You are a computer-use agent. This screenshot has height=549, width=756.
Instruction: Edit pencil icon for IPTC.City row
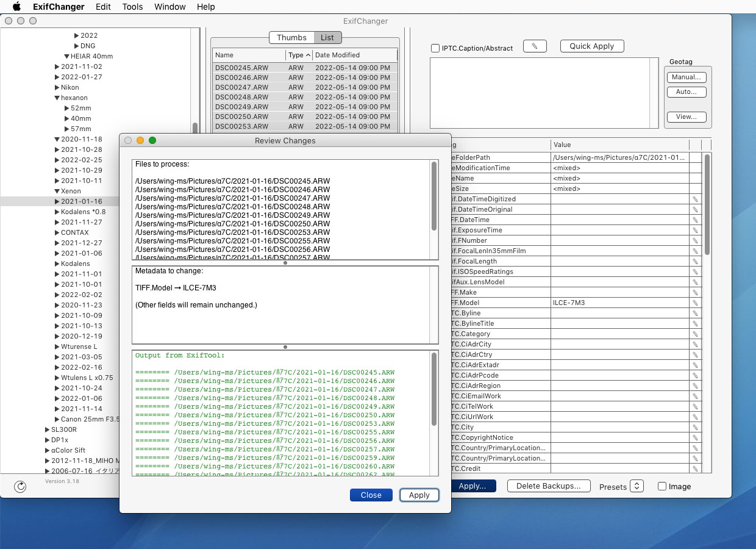[x=695, y=428]
